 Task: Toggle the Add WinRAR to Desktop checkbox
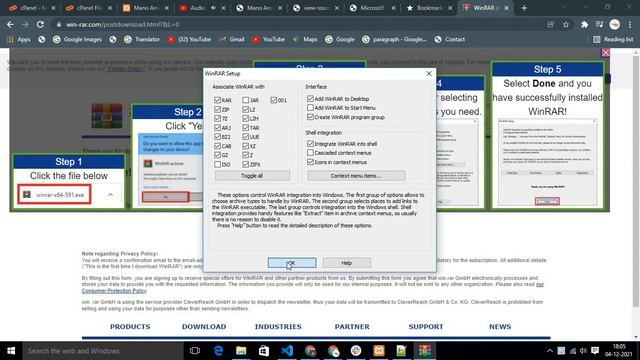point(310,99)
